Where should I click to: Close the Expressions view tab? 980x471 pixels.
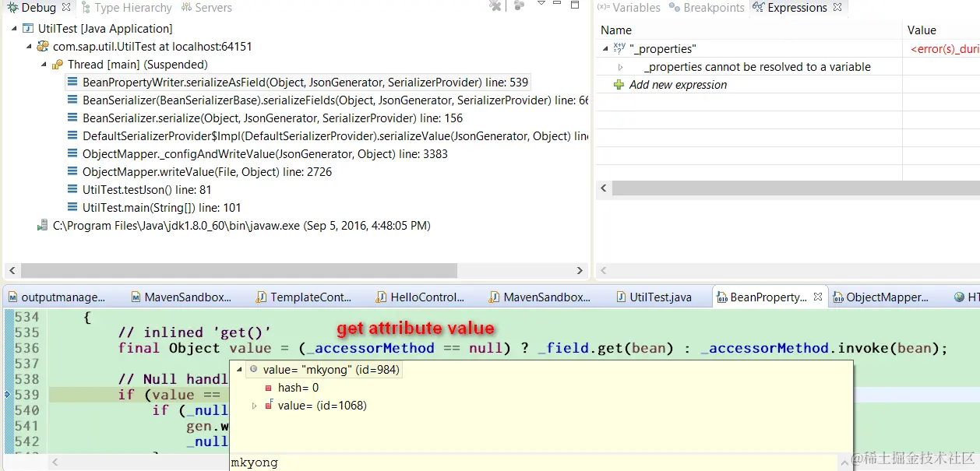click(x=837, y=8)
